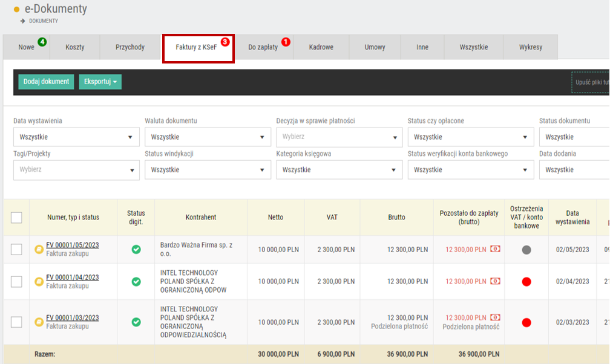Open the Do zapłaty tab
The width and height of the screenshot is (610, 364).
click(x=263, y=47)
